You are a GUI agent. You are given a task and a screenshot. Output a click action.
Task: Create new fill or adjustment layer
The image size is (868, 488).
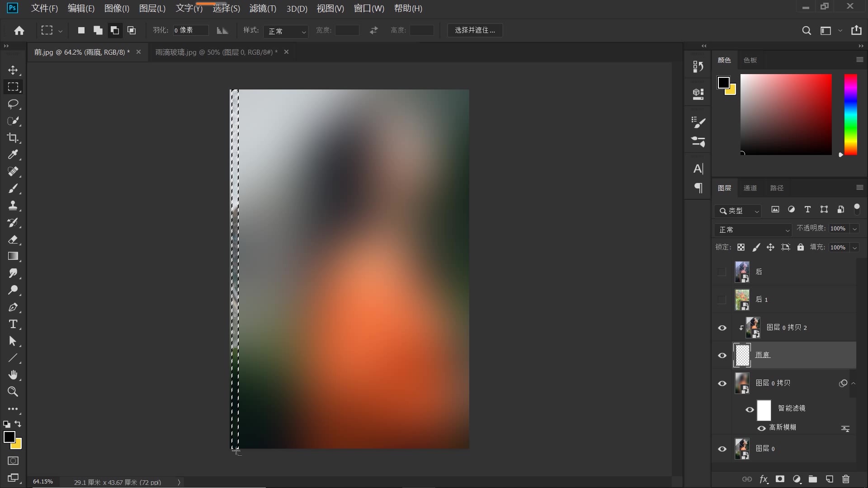pos(797,479)
